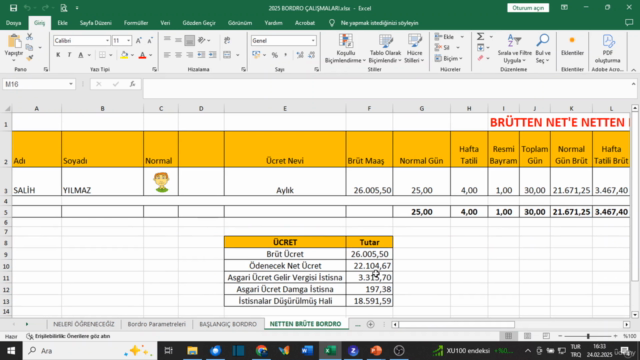640x360 pixels.
Task: Open the BAŞLANGIÇ BORDRO sheet
Action: tap(228, 324)
